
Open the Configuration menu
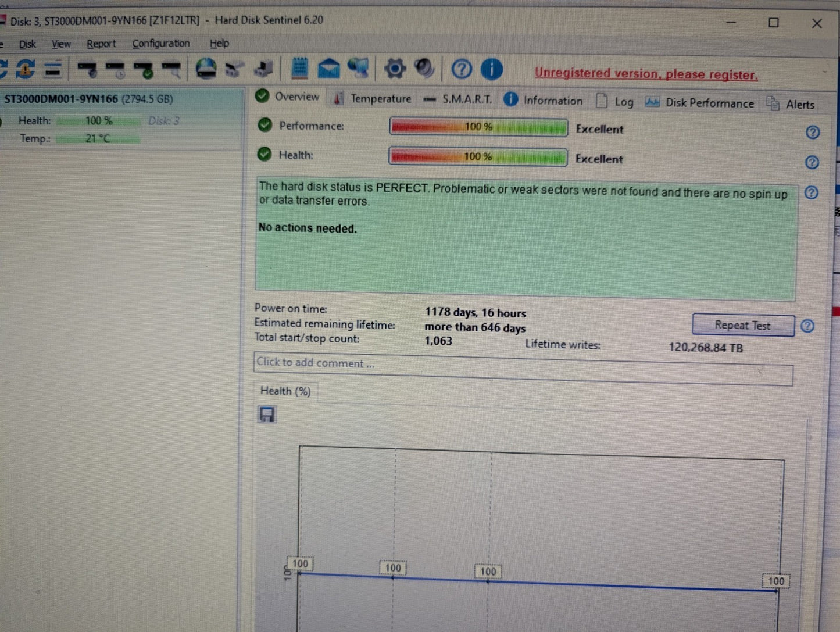(161, 44)
